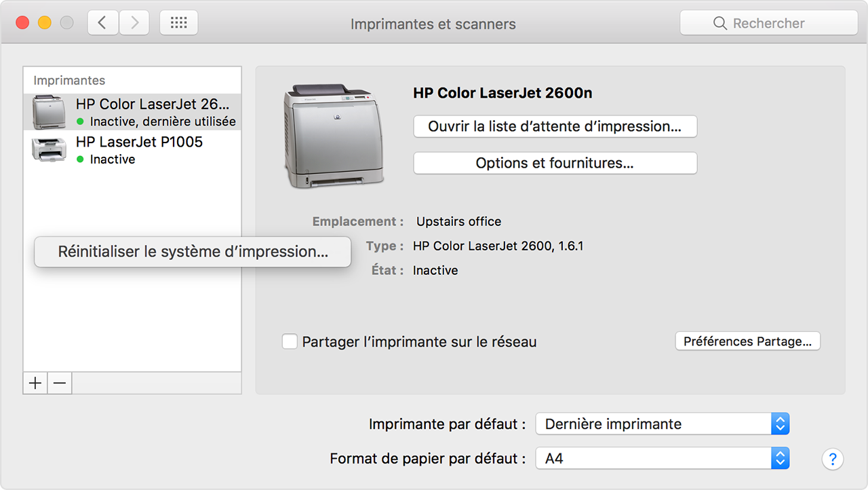Screen dimensions: 868x490
Task: Focus the Rechercher search field
Action: 769,23
